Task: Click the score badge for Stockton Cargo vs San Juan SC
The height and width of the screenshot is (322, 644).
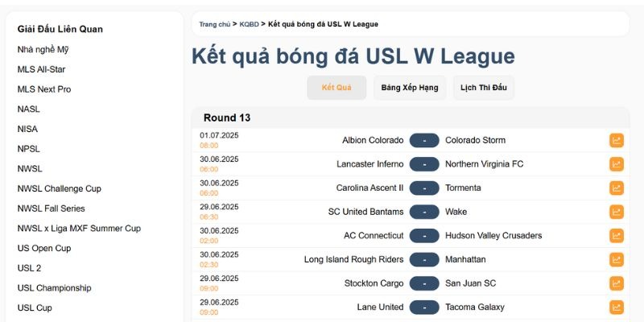Action: point(424,283)
